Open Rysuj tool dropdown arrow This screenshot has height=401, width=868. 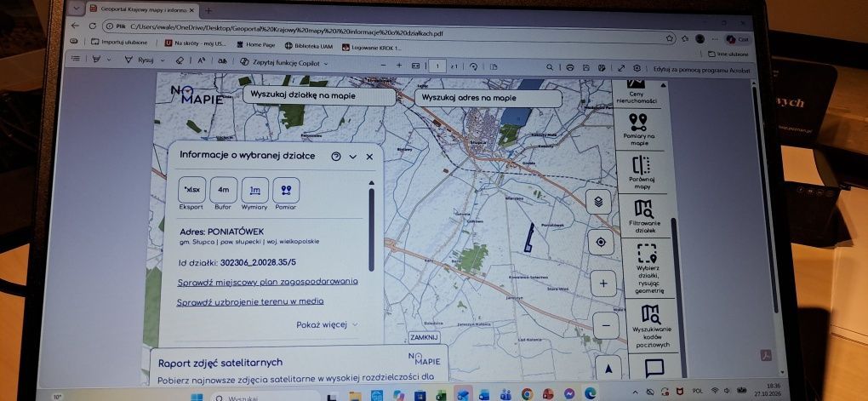(163, 60)
